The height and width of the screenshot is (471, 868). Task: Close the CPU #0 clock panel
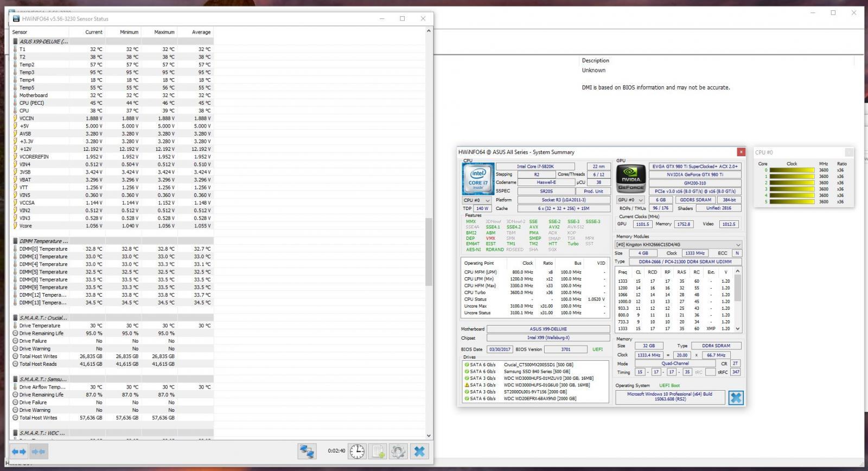pos(849,152)
